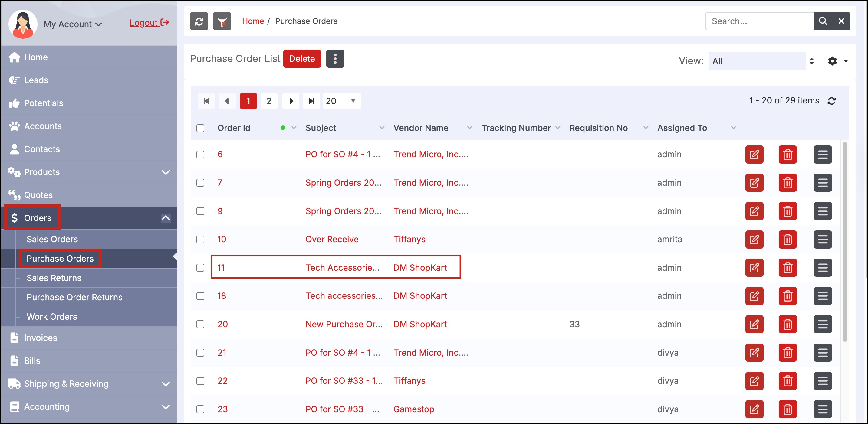Toggle the select-all header checkbox
This screenshot has width=868, height=424.
(200, 128)
